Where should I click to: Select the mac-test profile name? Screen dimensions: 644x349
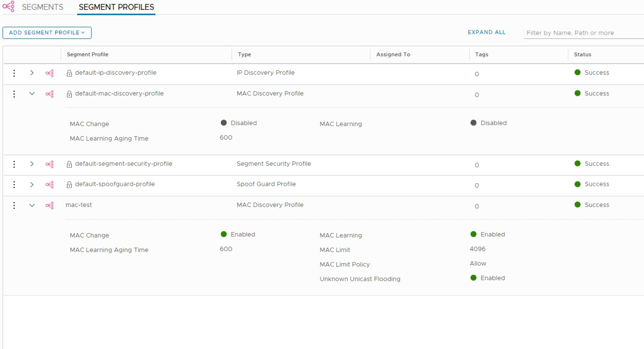[79, 205]
